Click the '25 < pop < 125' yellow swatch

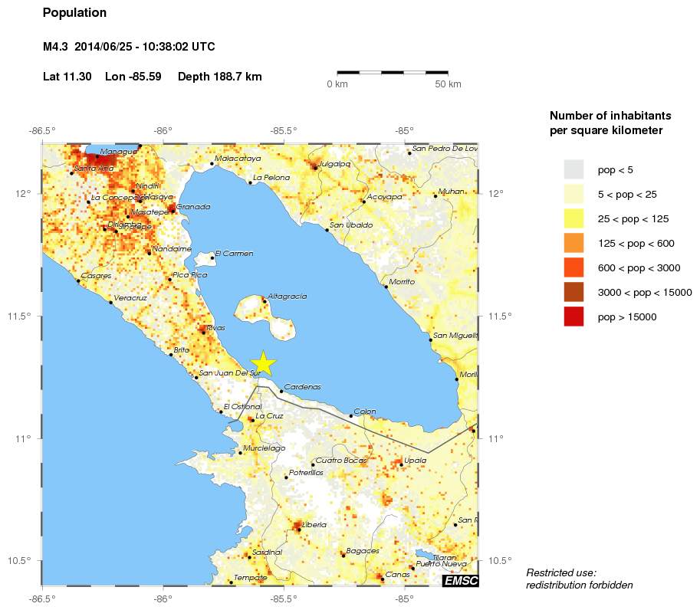573,218
